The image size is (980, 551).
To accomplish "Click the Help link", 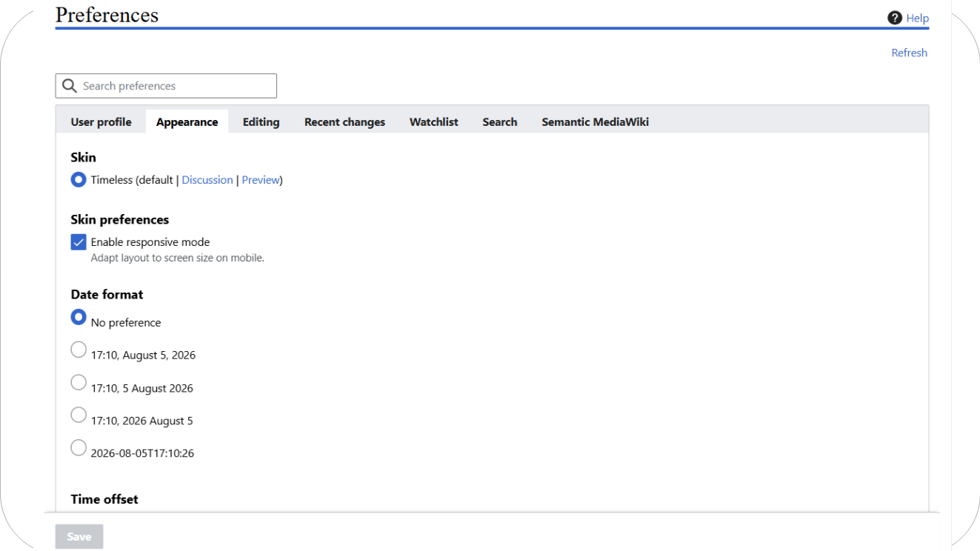I will tap(917, 18).
